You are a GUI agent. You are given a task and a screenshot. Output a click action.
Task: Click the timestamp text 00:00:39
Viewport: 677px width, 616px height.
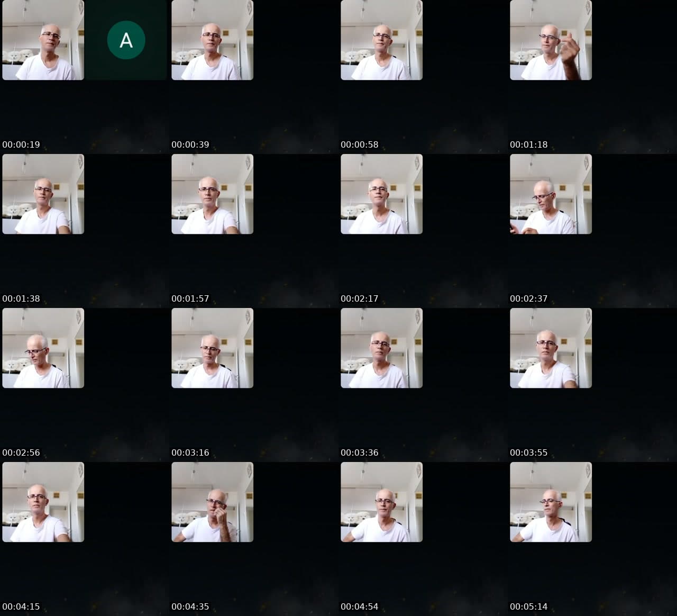point(190,144)
